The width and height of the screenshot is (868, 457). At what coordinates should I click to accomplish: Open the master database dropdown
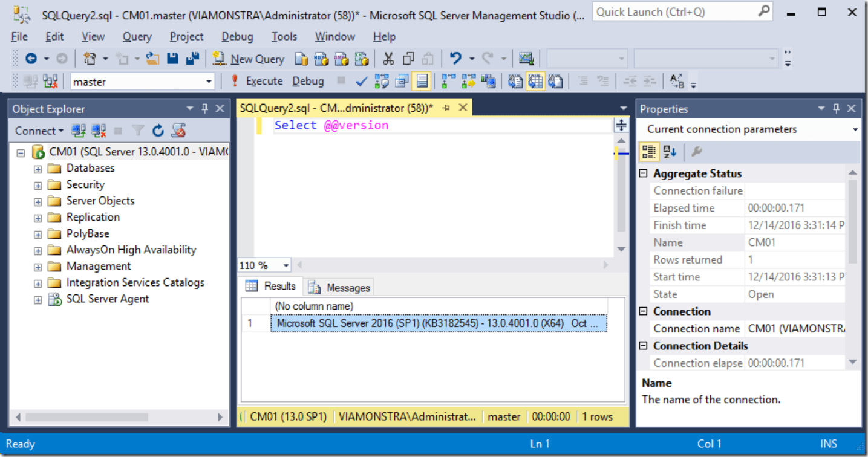209,82
